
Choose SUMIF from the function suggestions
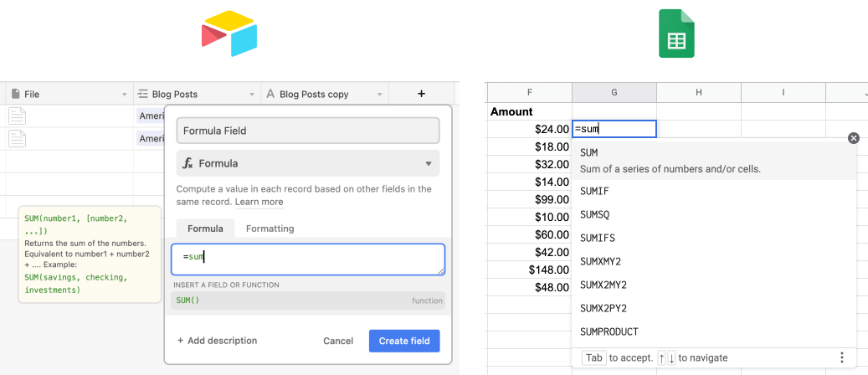coord(595,191)
